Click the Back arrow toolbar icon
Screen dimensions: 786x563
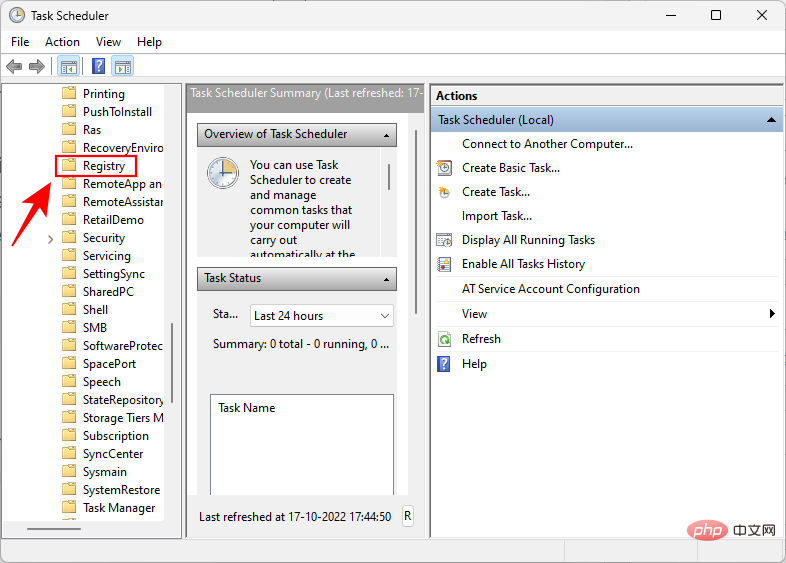tap(14, 66)
